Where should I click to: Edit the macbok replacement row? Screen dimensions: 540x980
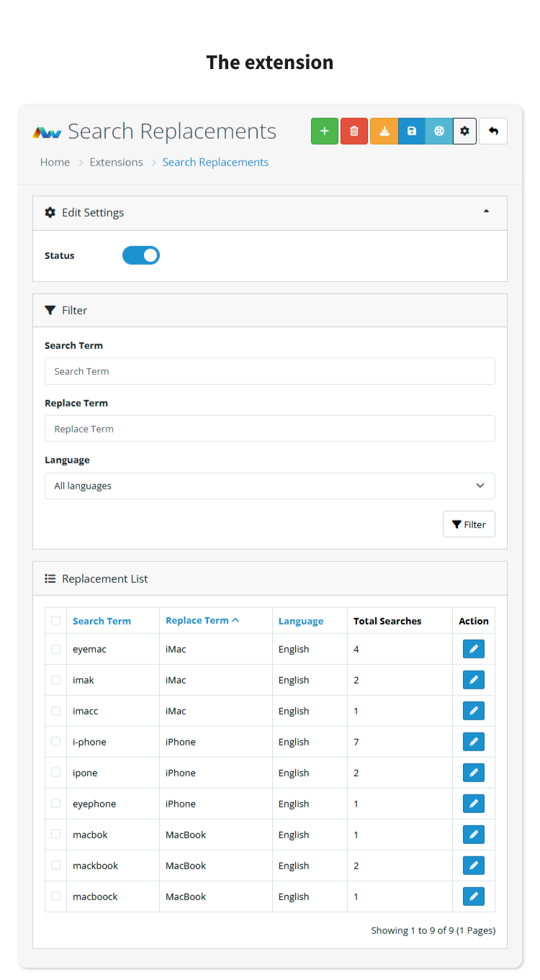(474, 835)
